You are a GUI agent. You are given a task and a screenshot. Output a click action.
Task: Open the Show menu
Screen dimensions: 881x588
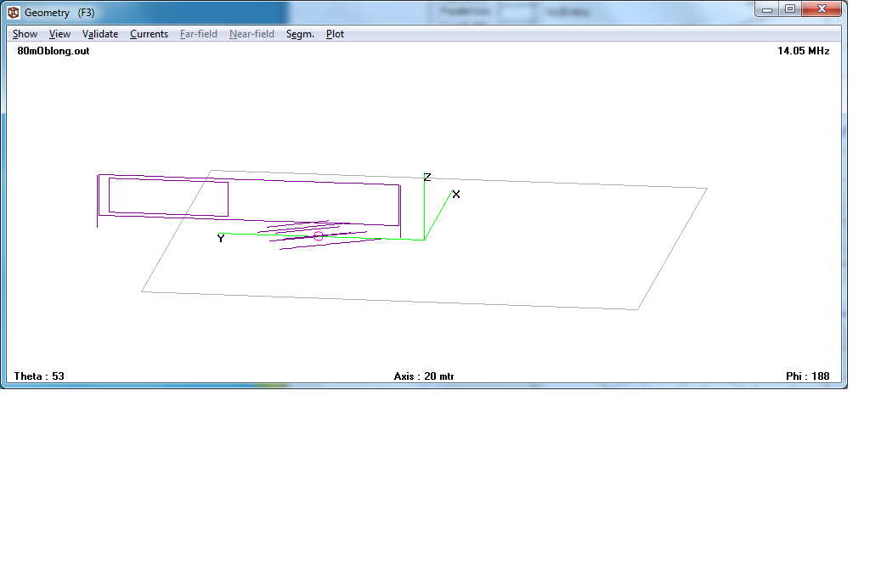pyautogui.click(x=25, y=34)
